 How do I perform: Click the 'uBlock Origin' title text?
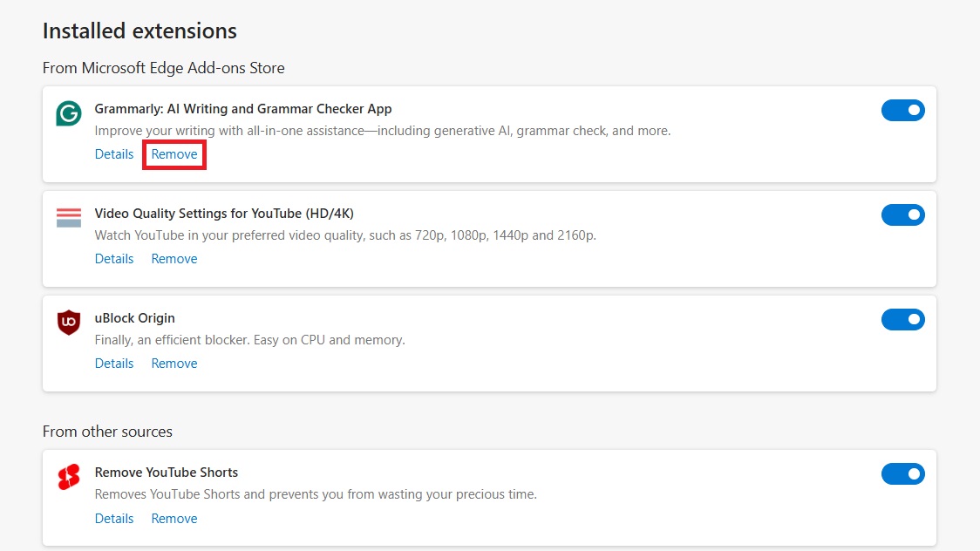(135, 318)
